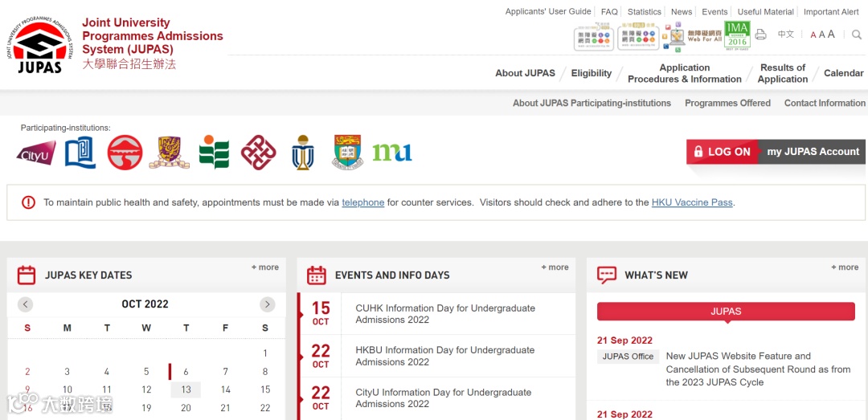Screen dimensions: 868x420
Task: Open the HKUST blue and gold logo
Action: [x=303, y=152]
